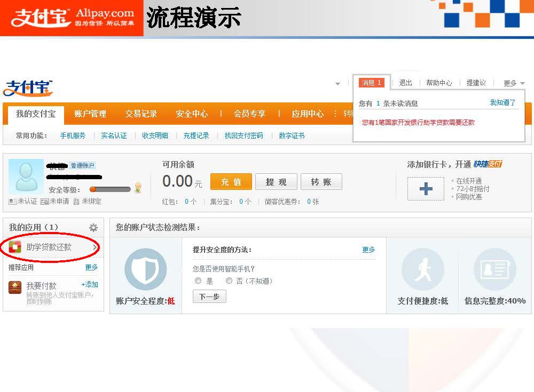Screen dimensions: 534x392
Task: Click the 更多 link beside 推荐应用
Action: tap(91, 267)
